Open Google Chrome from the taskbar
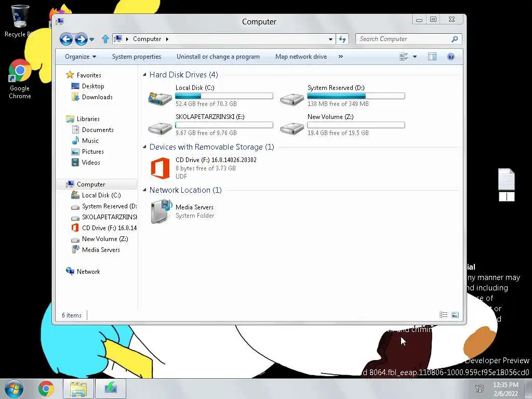Image resolution: width=532 pixels, height=399 pixels. coord(46,389)
